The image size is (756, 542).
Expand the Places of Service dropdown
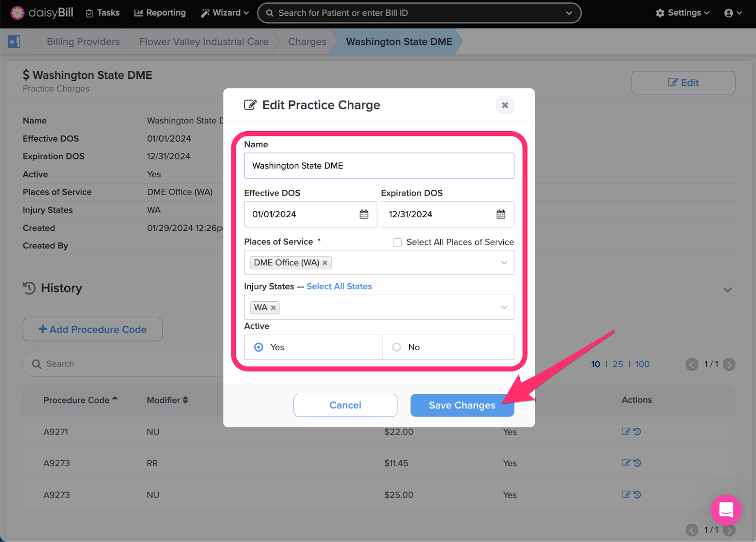click(504, 263)
